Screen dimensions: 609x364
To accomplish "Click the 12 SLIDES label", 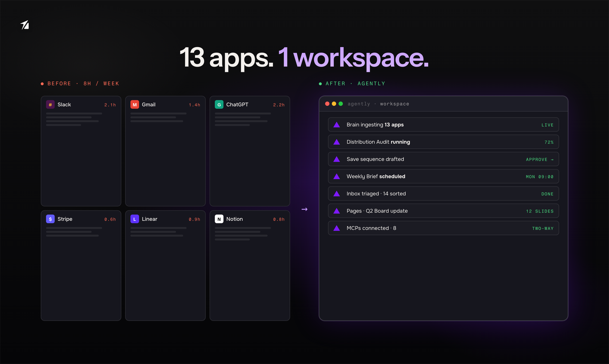I will click(540, 211).
